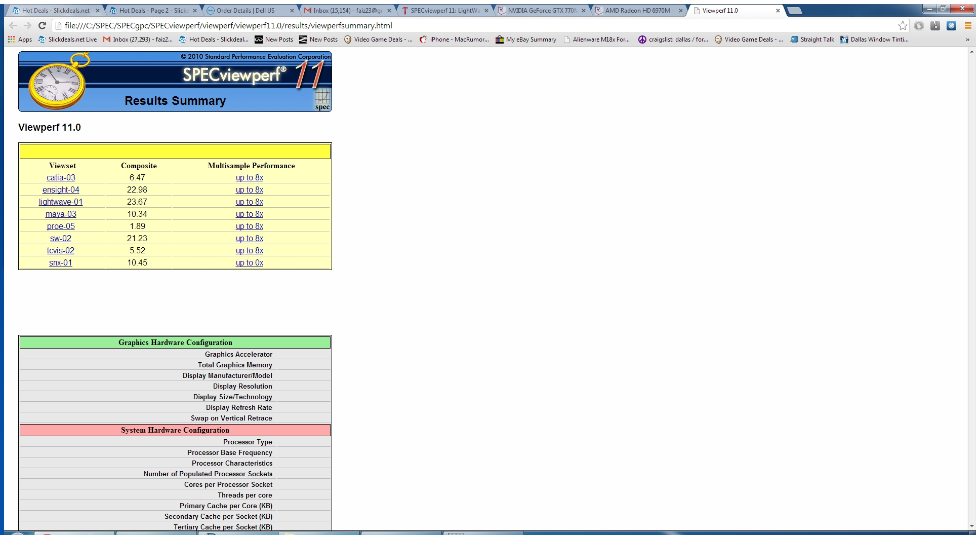Open the proe-05 viewset link
The width and height of the screenshot is (980, 535).
coord(61,226)
